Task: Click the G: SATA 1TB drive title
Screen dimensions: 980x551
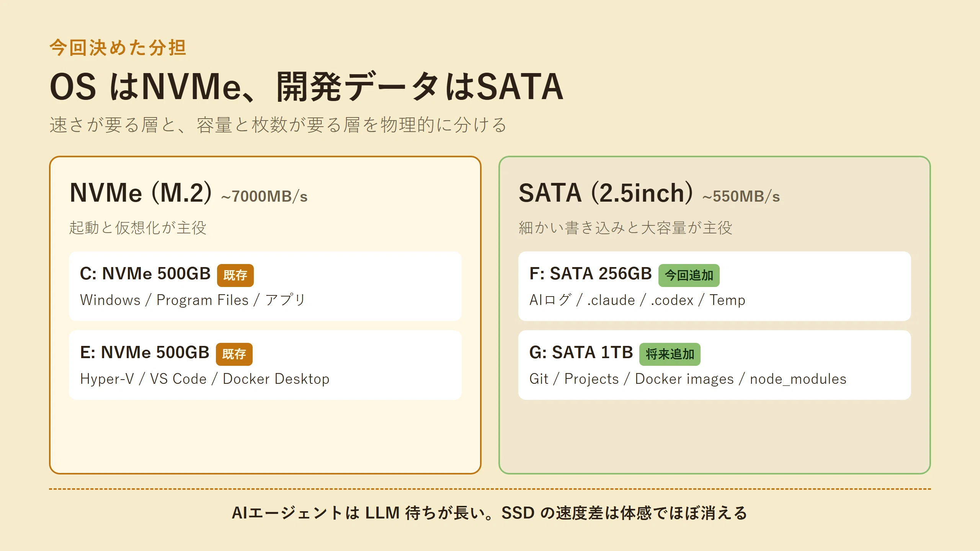Action: coord(581,352)
